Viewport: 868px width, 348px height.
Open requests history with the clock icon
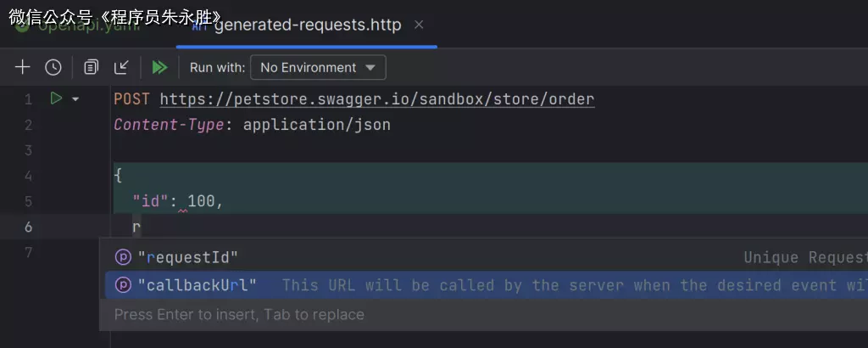point(53,67)
